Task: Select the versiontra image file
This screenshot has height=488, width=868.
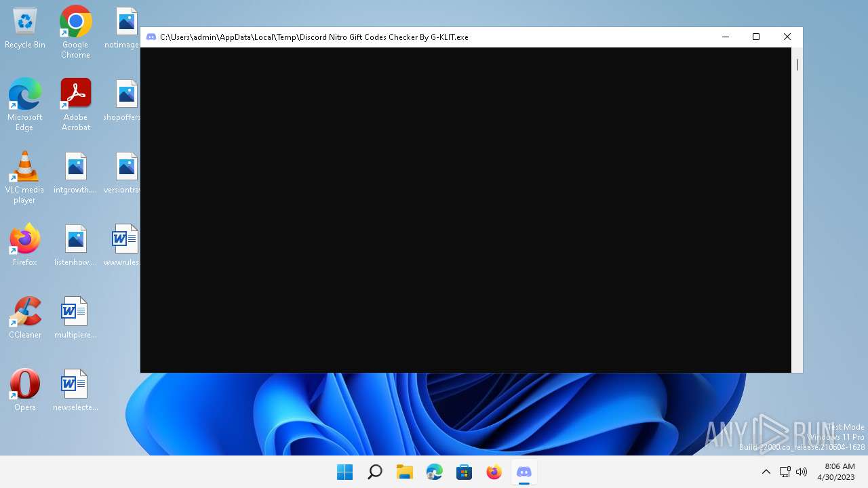Action: (123, 174)
